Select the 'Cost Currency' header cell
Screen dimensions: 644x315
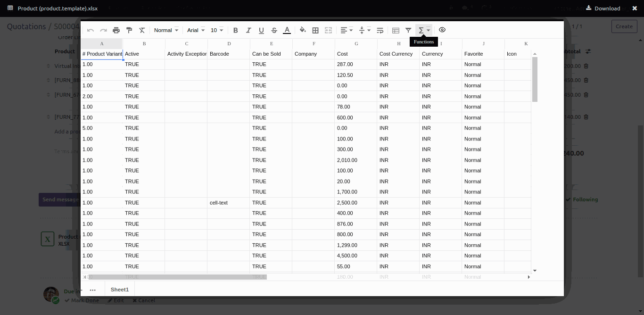tap(398, 54)
